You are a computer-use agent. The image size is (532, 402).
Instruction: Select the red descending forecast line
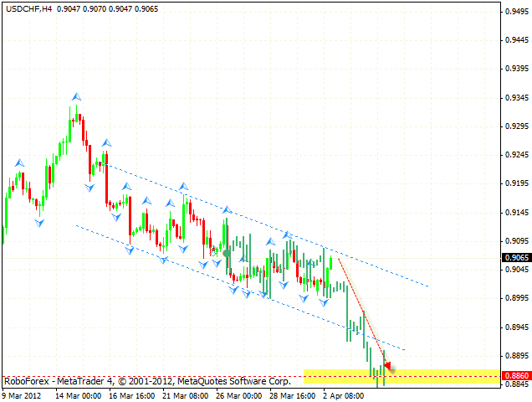pos(361,309)
